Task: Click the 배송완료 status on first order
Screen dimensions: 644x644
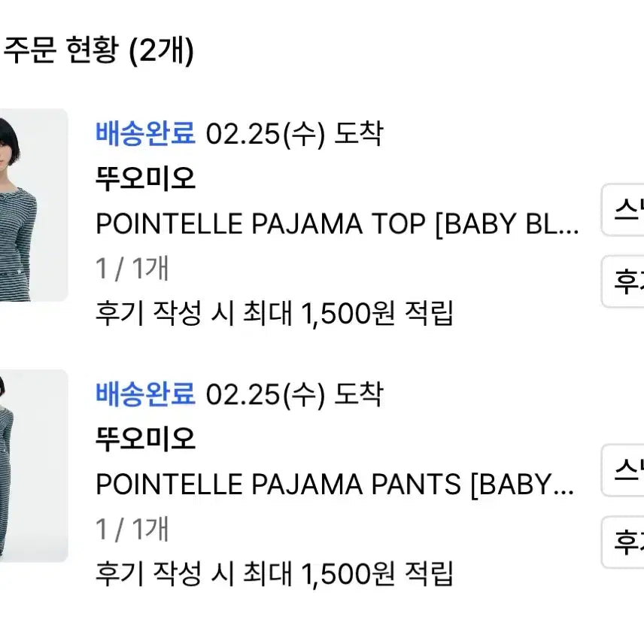Action: [x=144, y=135]
